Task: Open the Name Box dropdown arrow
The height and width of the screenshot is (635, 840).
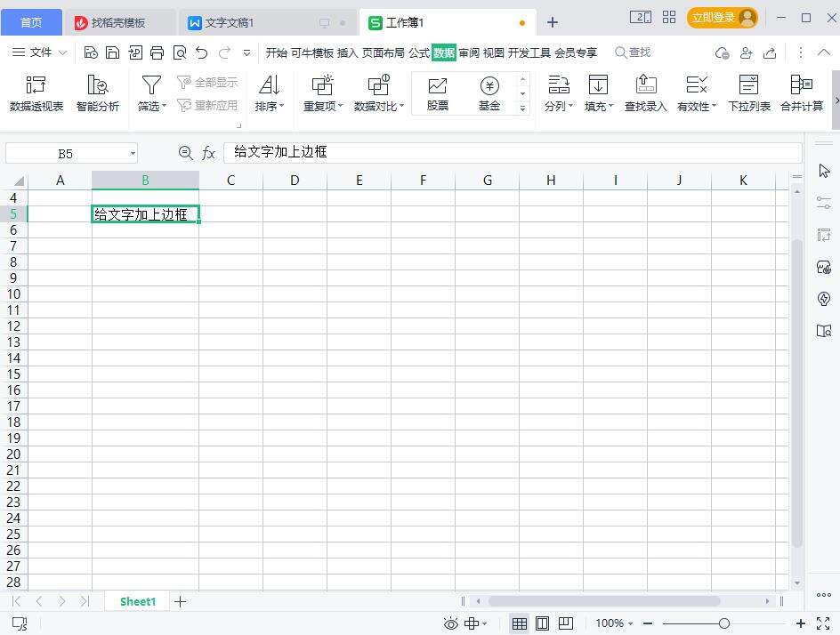Action: (x=133, y=154)
